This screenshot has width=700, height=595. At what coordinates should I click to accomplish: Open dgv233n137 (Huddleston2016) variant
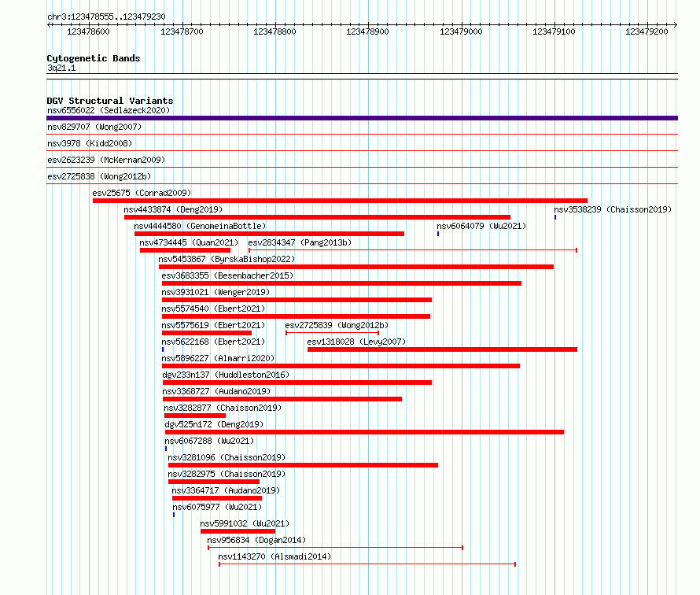click(x=226, y=375)
